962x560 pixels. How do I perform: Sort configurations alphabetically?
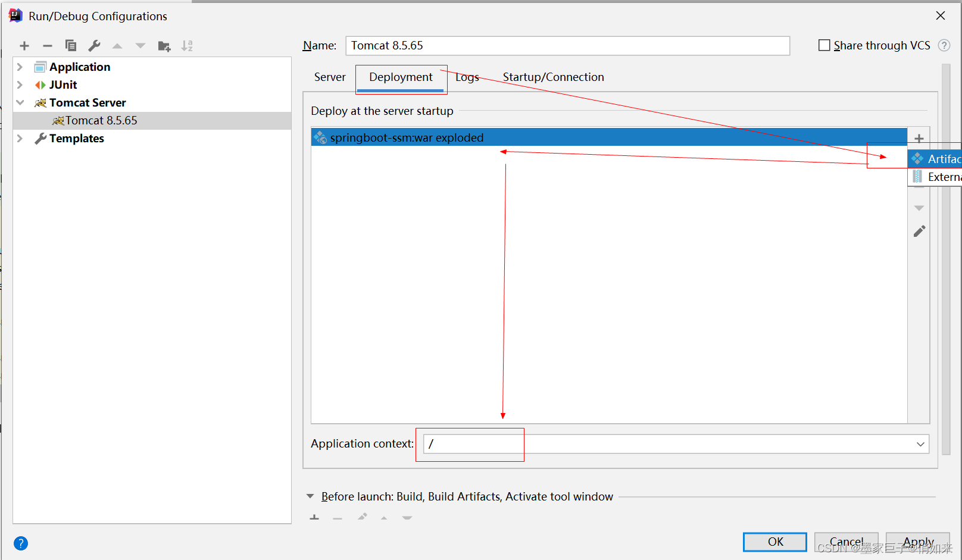tap(187, 46)
